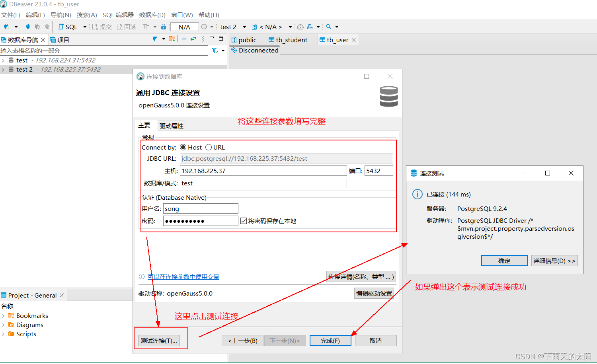The width and height of the screenshot is (597, 364).
Task: Click the <上一步(B) button
Action: pos(242,341)
